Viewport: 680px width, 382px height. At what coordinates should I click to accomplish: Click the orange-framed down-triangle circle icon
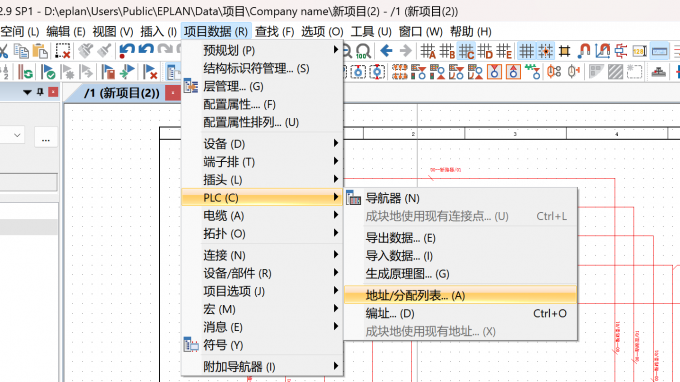494,72
